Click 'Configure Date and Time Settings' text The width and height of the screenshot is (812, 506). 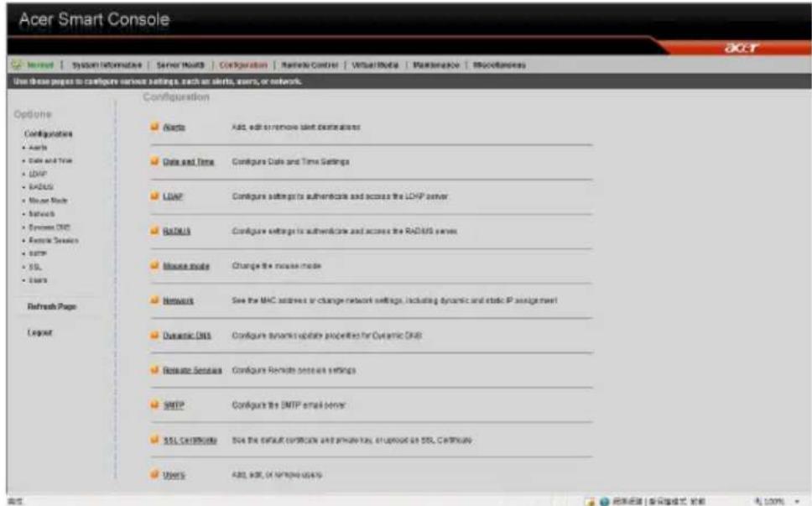(x=290, y=162)
